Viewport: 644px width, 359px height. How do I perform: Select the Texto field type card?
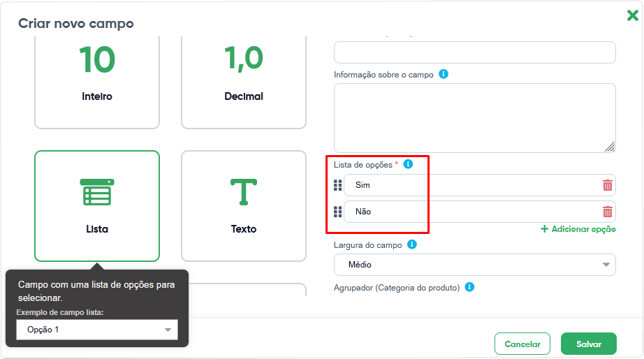(244, 206)
